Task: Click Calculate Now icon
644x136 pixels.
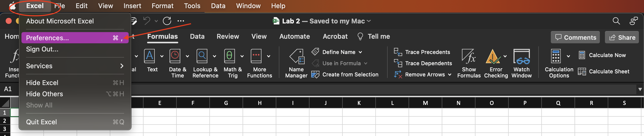Action: click(x=582, y=55)
